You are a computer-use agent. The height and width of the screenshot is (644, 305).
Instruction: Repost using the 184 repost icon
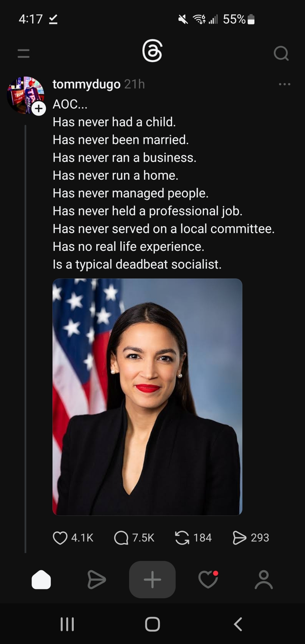[x=182, y=537]
